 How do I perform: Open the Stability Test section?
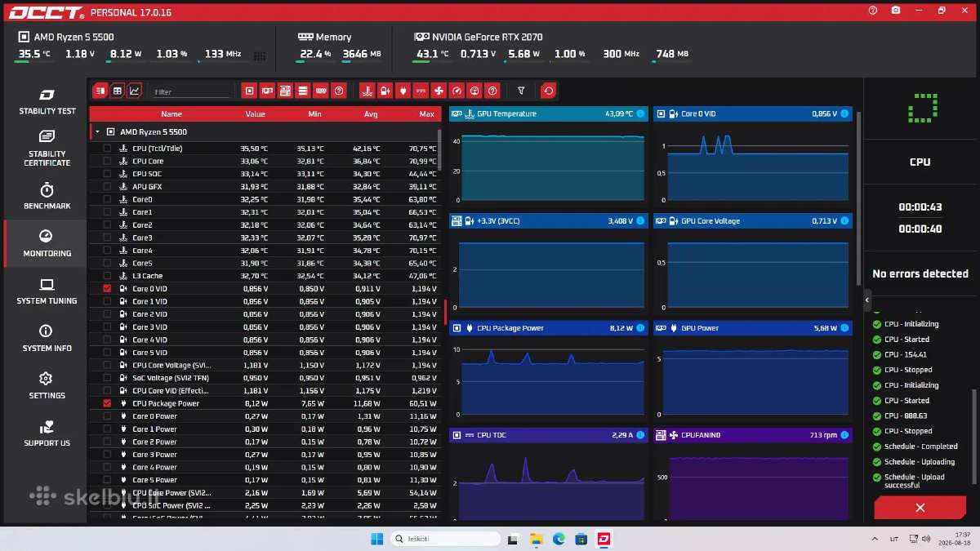tap(47, 103)
